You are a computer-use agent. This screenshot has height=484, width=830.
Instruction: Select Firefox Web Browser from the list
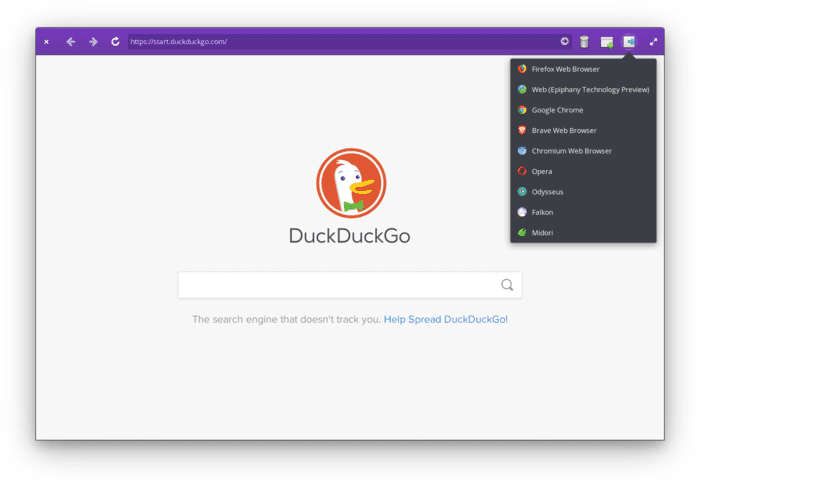(565, 69)
